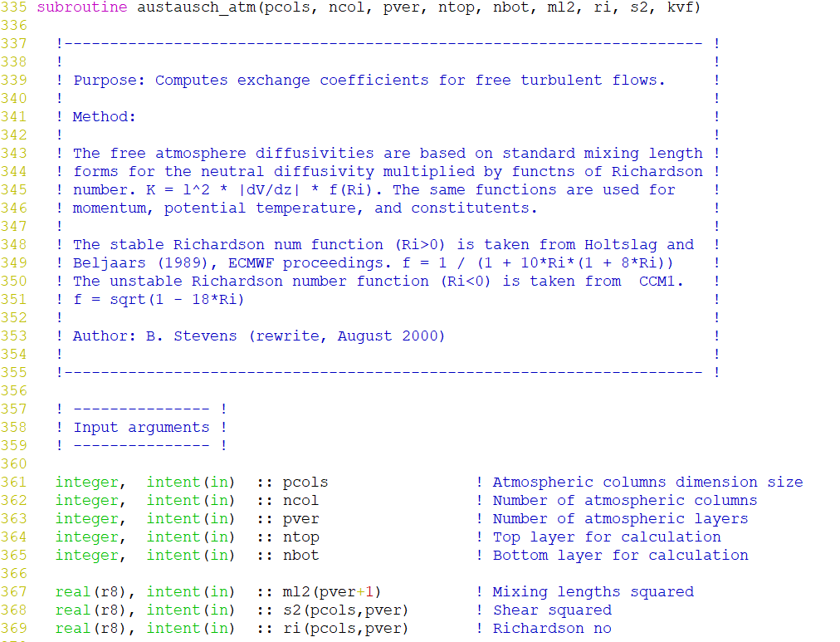Click 'Top layer for calculation' comment
840x642 pixels.
607,537
